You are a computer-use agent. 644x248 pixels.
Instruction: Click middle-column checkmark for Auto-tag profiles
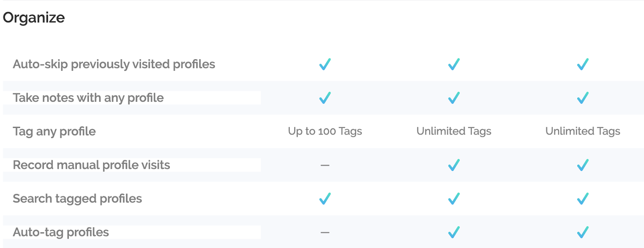pyautogui.click(x=454, y=232)
